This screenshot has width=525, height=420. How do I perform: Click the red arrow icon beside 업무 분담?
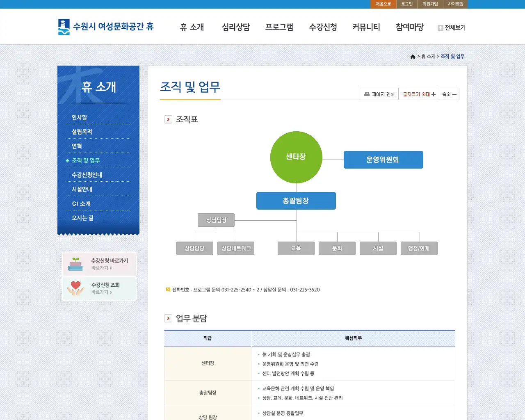168,318
